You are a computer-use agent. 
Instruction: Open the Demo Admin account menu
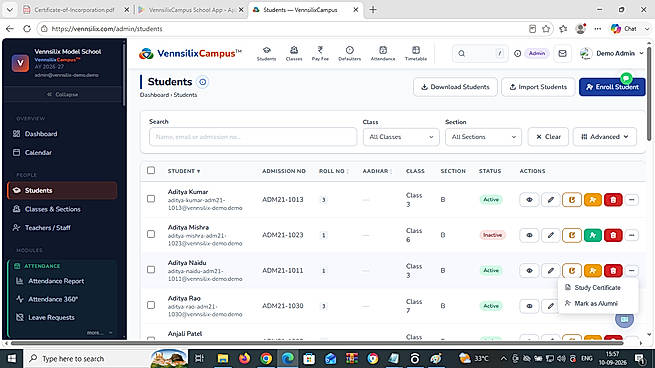coord(612,53)
